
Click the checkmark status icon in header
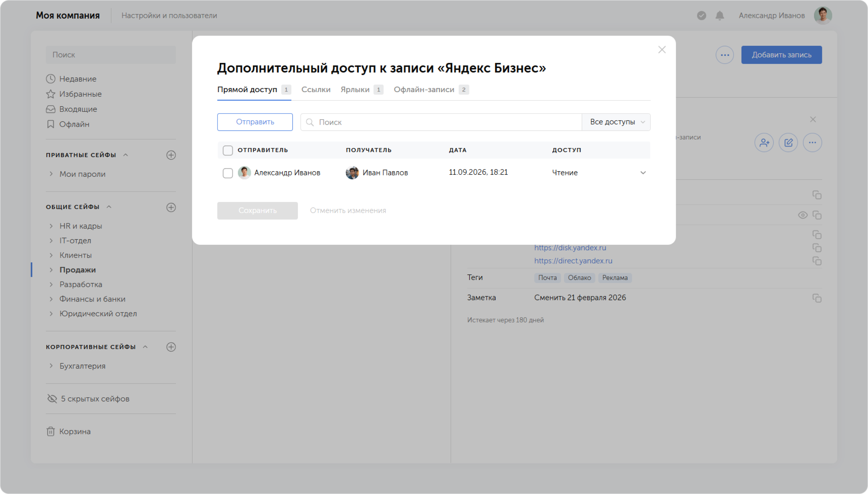701,16
